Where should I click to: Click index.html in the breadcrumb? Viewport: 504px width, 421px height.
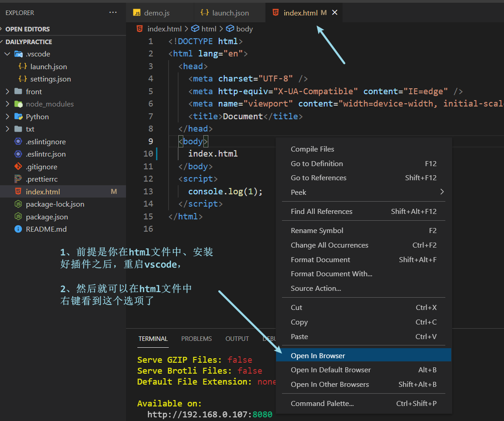165,29
